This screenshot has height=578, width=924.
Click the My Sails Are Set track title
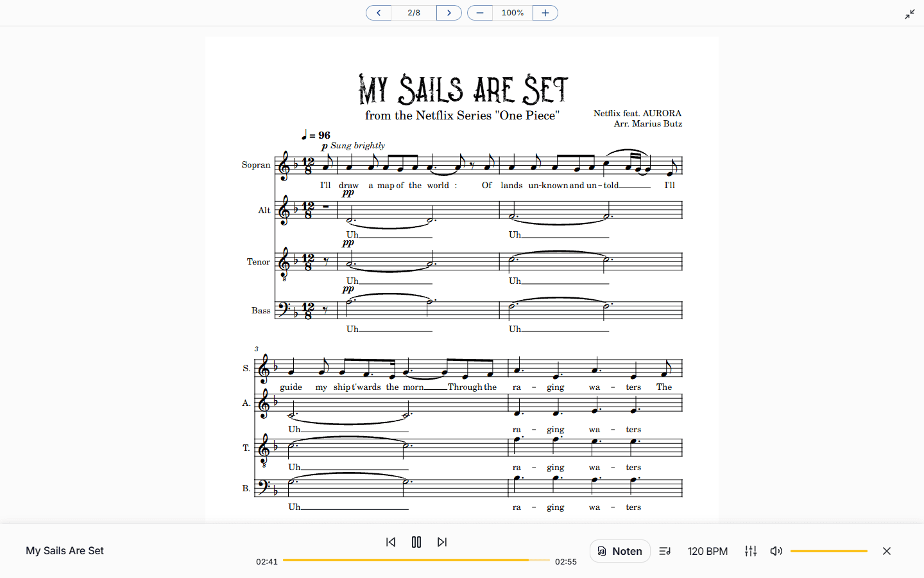pyautogui.click(x=65, y=551)
